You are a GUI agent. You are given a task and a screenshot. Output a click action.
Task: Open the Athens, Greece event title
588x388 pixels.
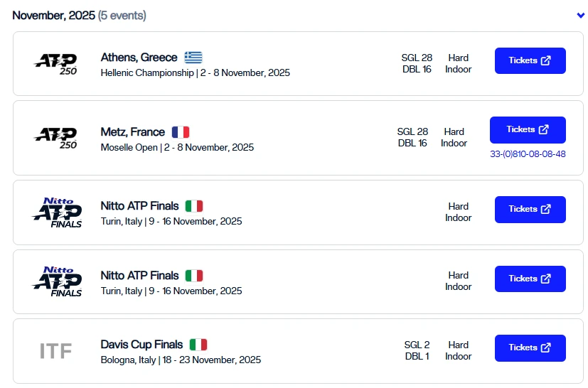(139, 58)
